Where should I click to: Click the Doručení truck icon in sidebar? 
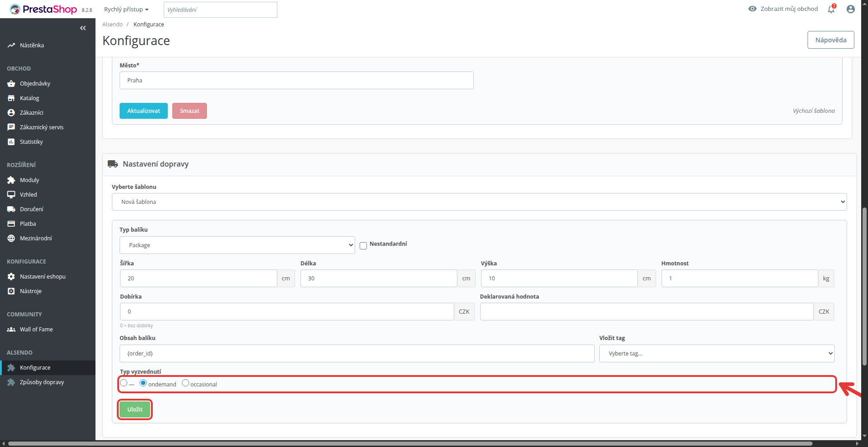tap(11, 209)
